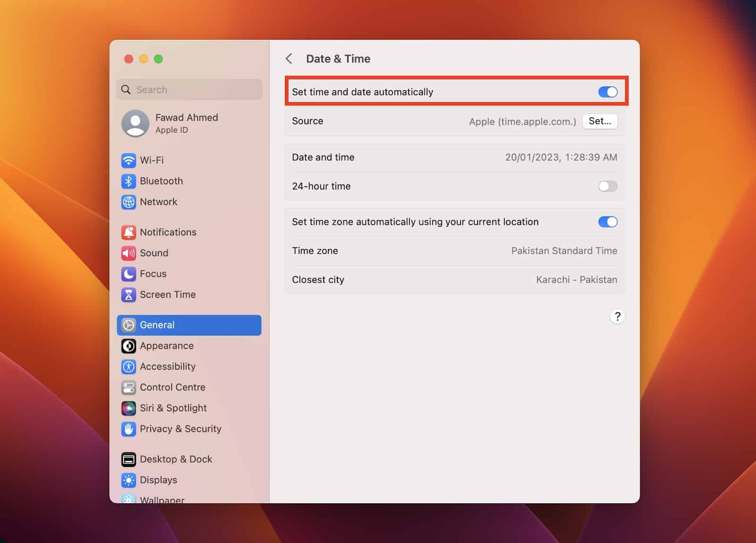Click the Focus moon icon
This screenshot has height=543, width=756.
pos(129,274)
